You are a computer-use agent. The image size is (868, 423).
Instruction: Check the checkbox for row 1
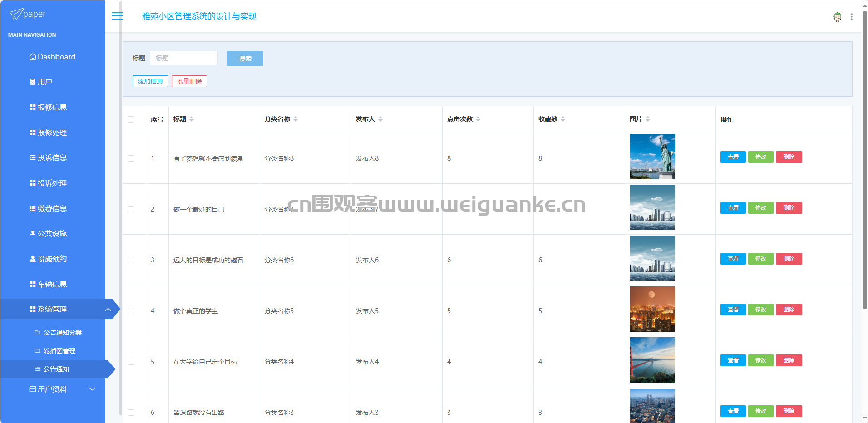131,158
